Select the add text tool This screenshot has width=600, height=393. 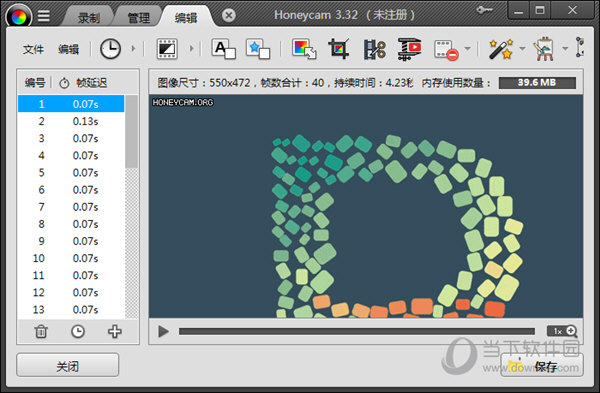(223, 49)
